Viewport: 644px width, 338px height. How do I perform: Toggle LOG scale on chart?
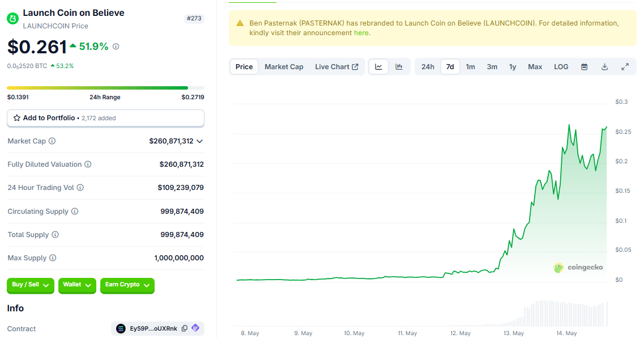tap(561, 66)
